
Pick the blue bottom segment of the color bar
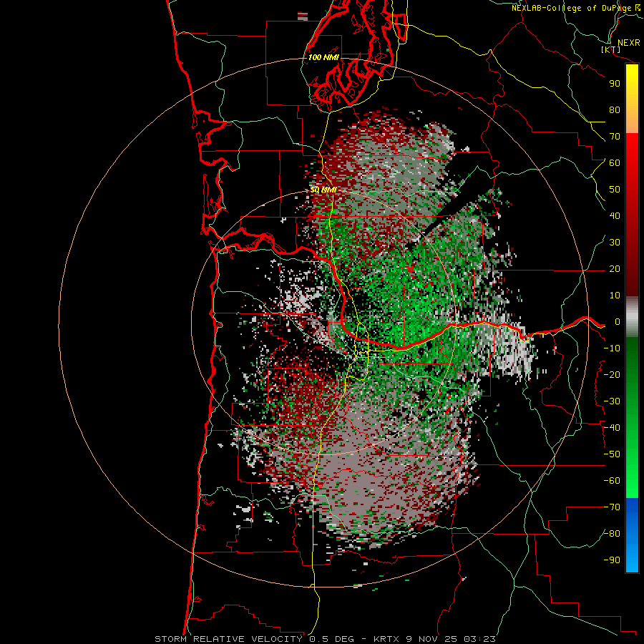point(632,535)
